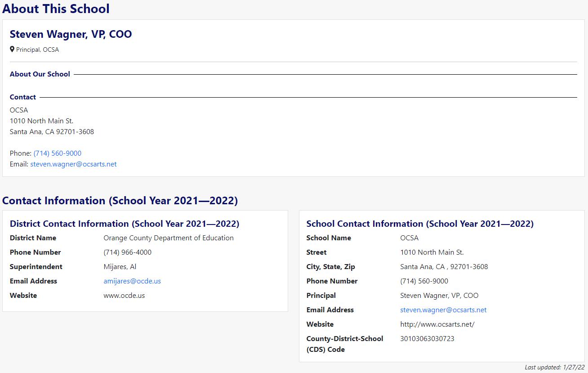The image size is (588, 373).
Task: Select the School Name value 'OCSA'
Action: tap(410, 238)
